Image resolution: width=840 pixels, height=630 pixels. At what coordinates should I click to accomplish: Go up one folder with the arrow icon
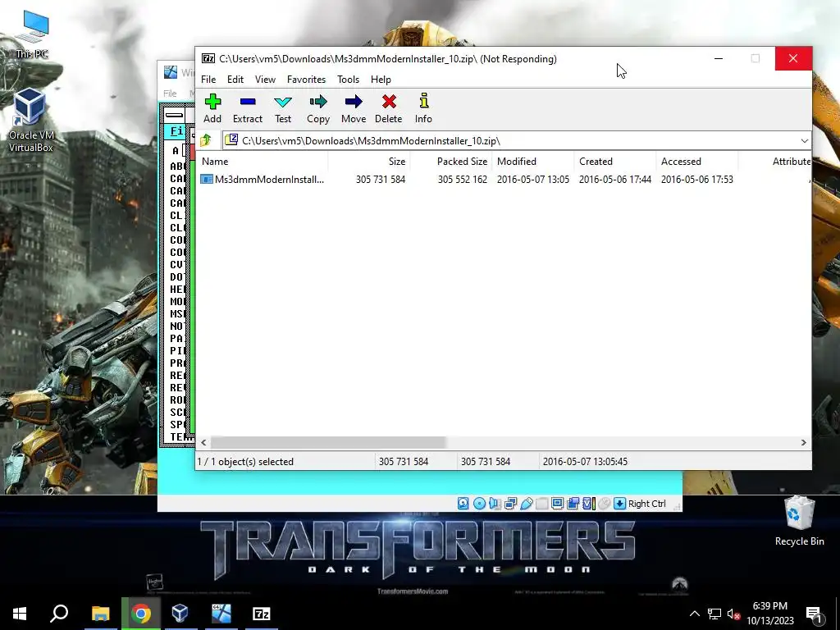[x=206, y=140]
